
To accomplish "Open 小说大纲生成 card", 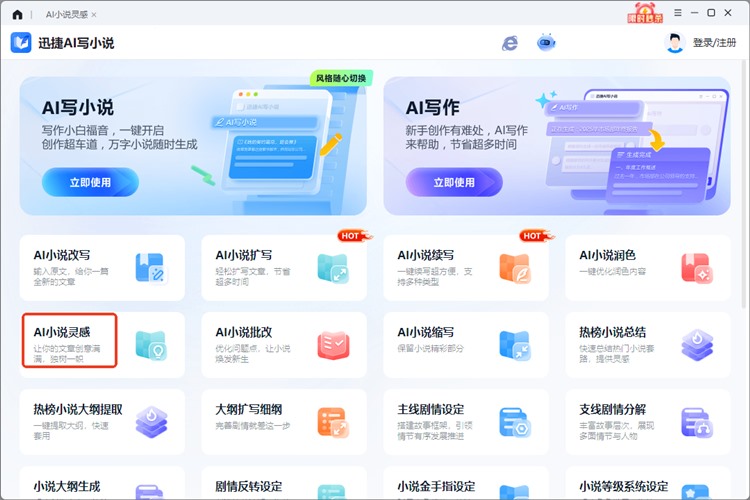I will pyautogui.click(x=102, y=483).
